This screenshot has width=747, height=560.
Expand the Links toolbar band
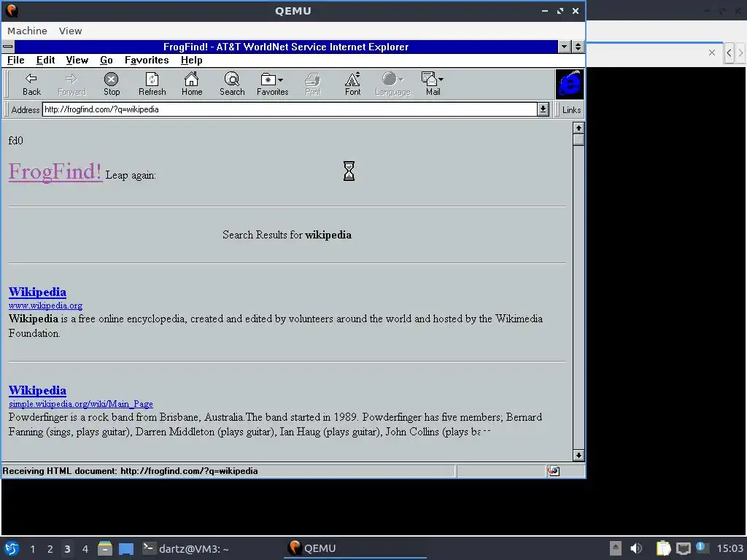[571, 110]
